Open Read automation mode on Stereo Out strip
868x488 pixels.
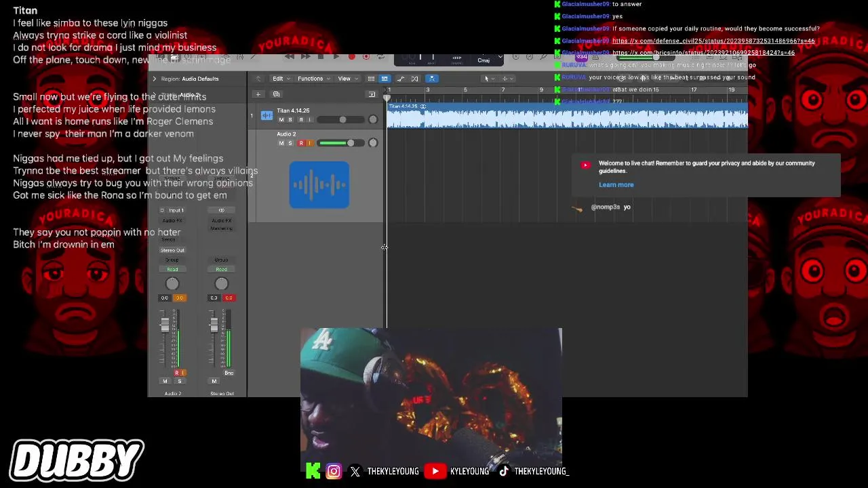(x=221, y=270)
